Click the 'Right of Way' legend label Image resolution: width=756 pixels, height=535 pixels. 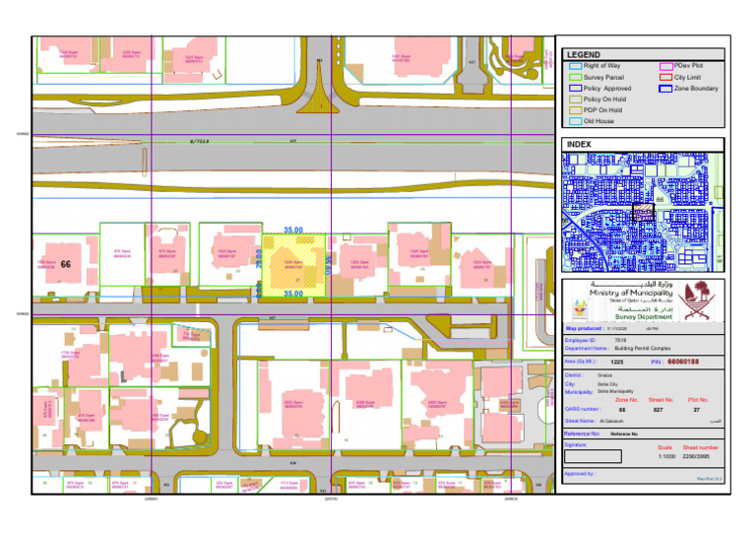point(601,66)
